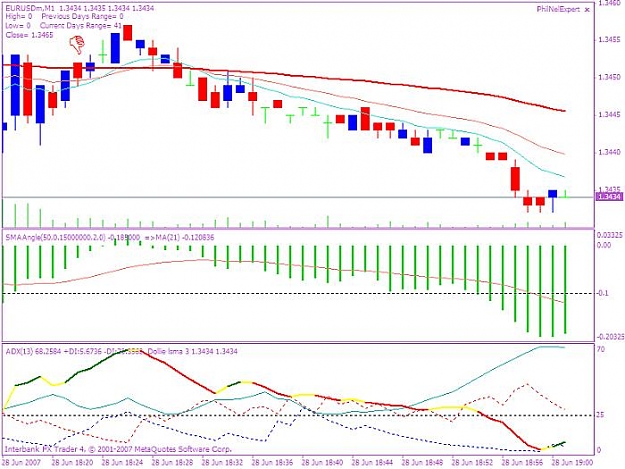Click the Interbank FX Trader 4 copyright text
This screenshot has width=625, height=469.
click(x=118, y=449)
